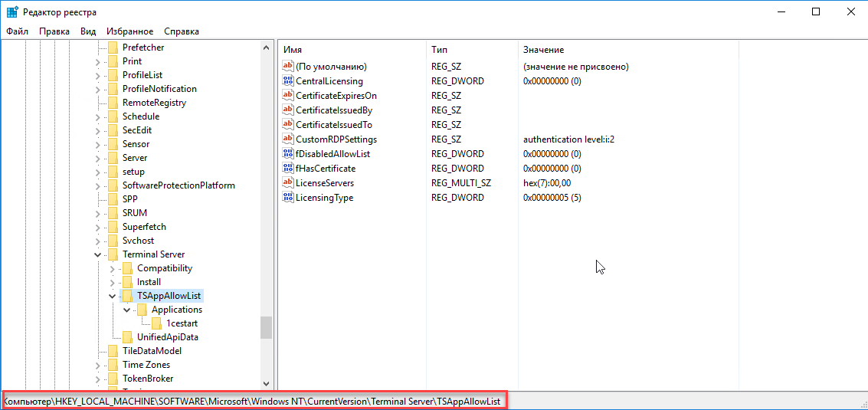Click the TileDataModel folder icon
Screen dimensions: 868x410
coord(113,351)
